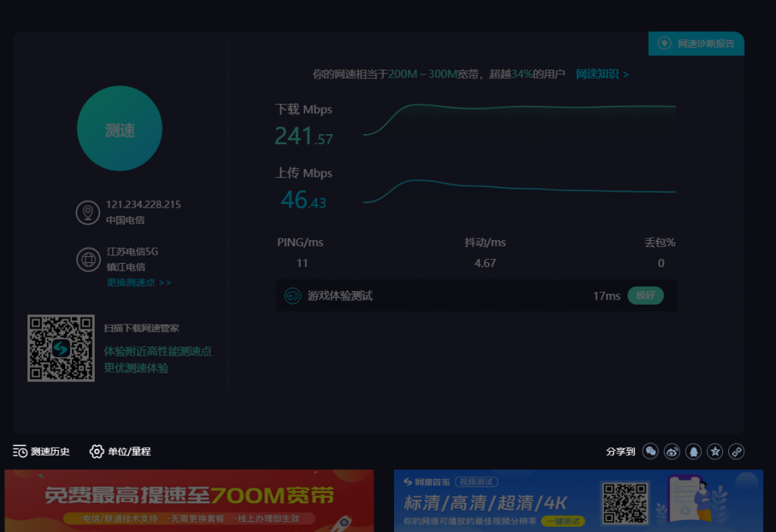Share result to Weibo
776x532 pixels.
(671, 452)
